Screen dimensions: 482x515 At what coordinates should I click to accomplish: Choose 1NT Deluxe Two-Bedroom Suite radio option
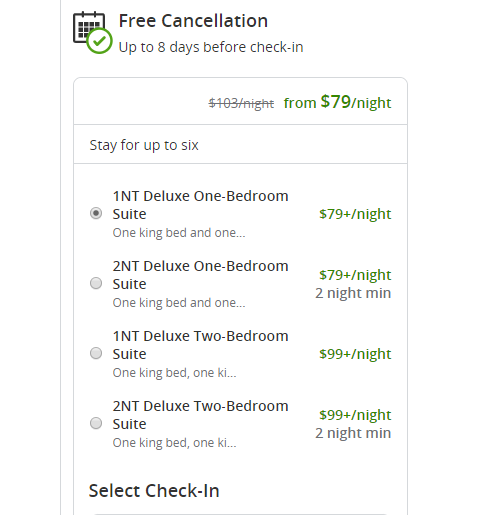[x=96, y=353]
